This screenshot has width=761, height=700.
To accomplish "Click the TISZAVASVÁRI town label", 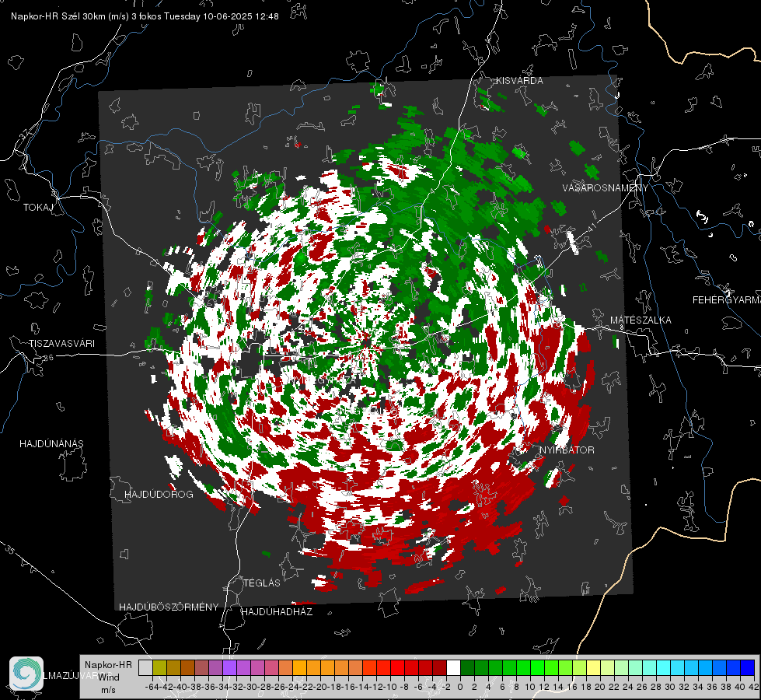I will (61, 344).
